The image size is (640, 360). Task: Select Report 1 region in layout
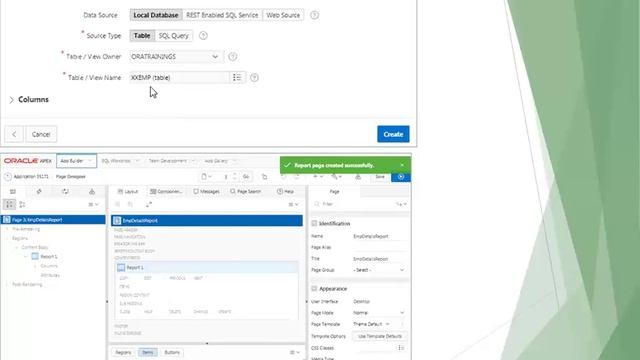pyautogui.click(x=207, y=267)
